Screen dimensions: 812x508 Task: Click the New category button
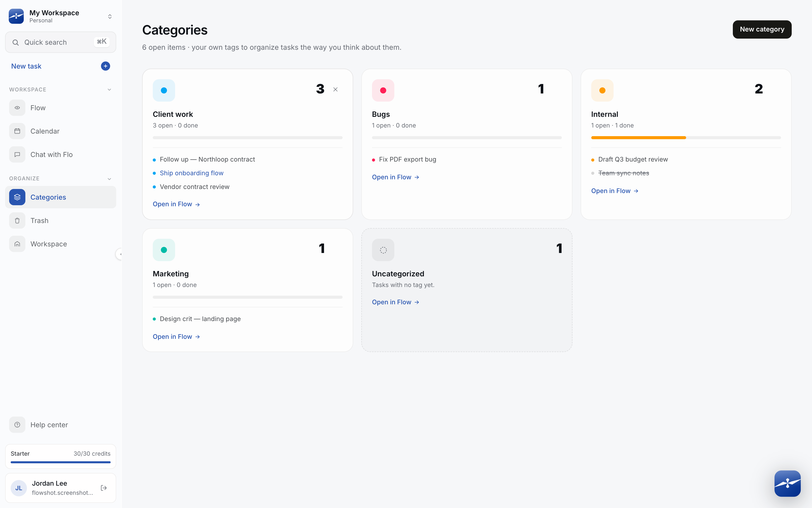(x=762, y=29)
